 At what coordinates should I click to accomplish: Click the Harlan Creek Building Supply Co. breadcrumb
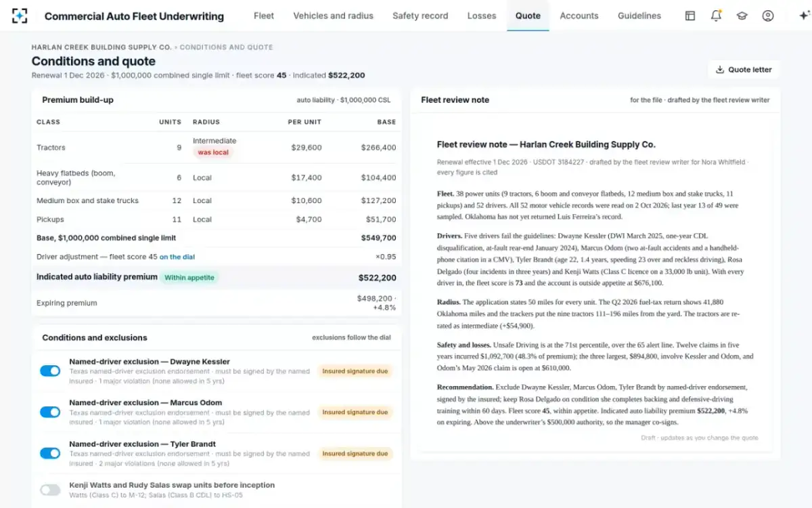pyautogui.click(x=101, y=47)
